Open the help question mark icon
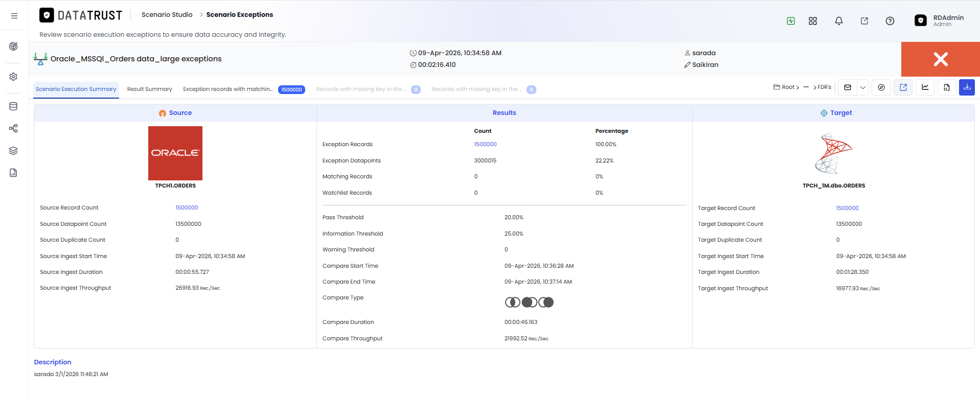980x395 pixels. (x=890, y=21)
